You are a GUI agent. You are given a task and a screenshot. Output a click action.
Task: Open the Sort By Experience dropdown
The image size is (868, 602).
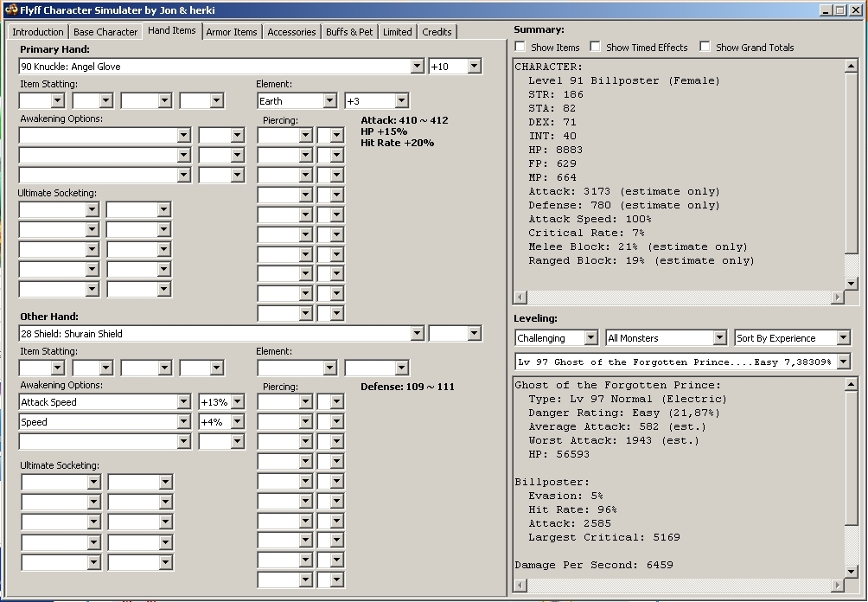click(843, 338)
